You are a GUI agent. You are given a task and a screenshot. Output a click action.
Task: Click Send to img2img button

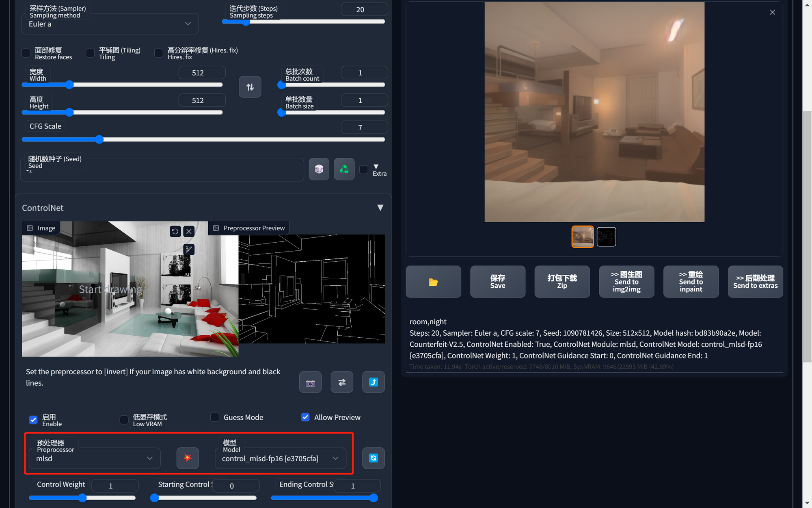pyautogui.click(x=626, y=282)
